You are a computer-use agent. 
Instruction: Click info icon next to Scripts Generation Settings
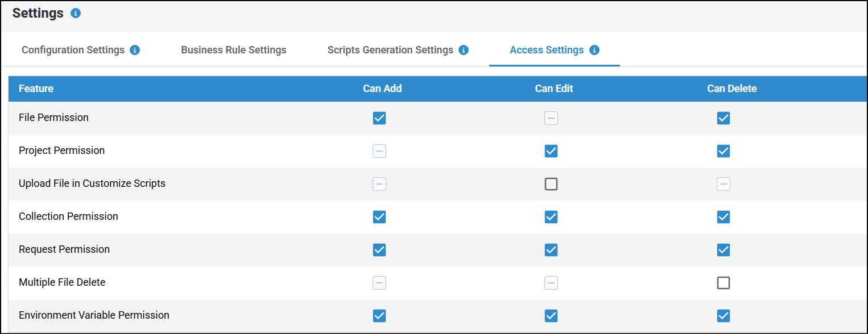pyautogui.click(x=464, y=50)
